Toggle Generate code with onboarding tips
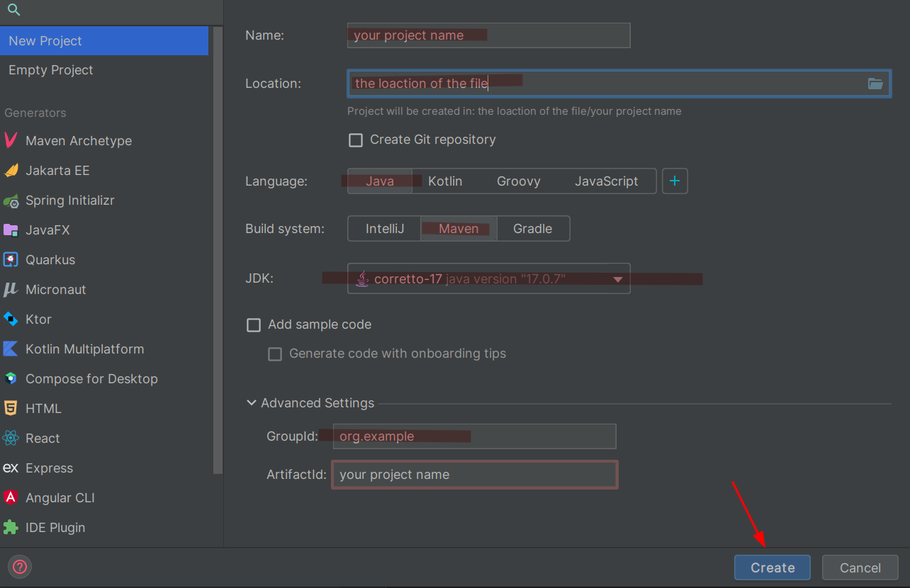 tap(275, 354)
